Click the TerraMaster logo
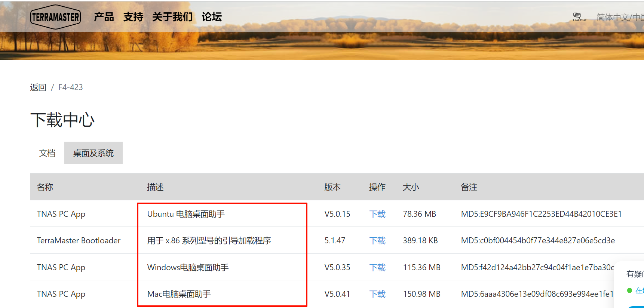644x308 pixels. tap(55, 17)
